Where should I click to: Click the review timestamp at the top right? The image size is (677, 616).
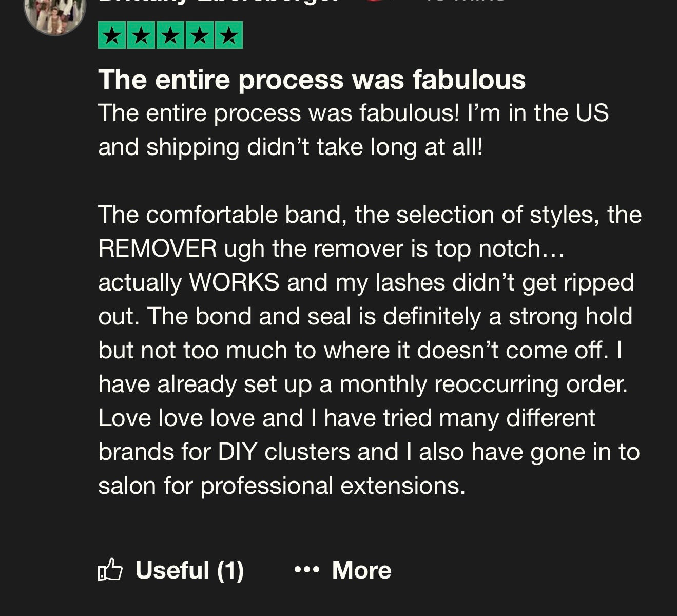[x=462, y=2]
